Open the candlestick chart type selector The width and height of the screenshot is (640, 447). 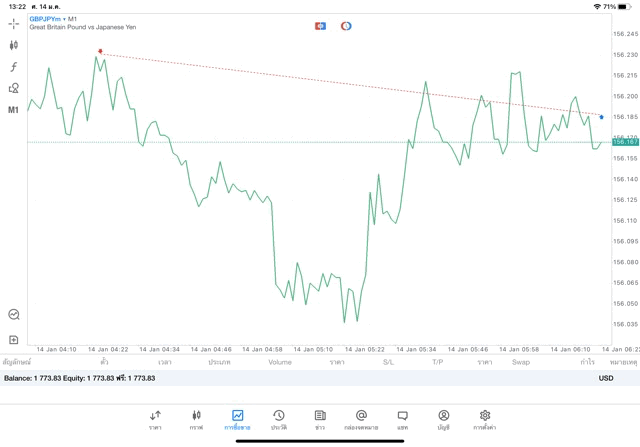point(14,45)
